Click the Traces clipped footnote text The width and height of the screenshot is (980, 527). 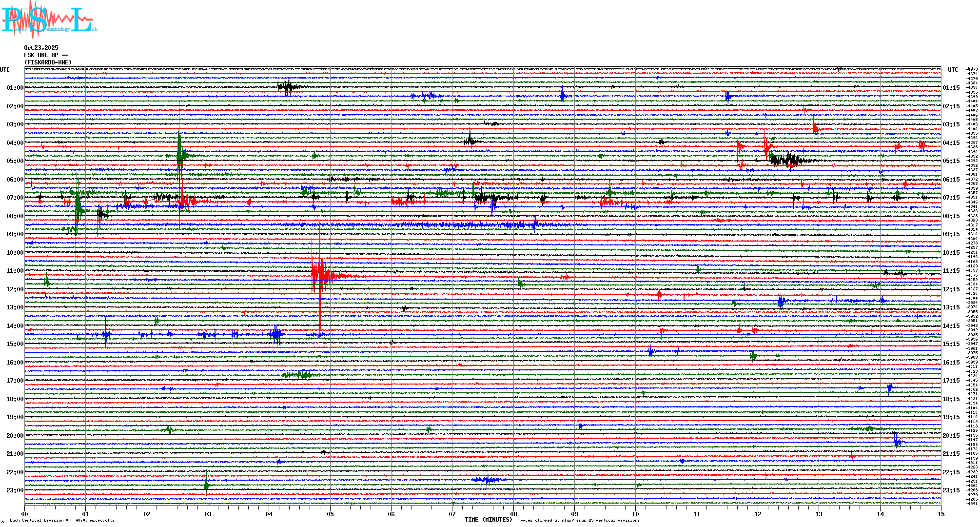tap(578, 520)
